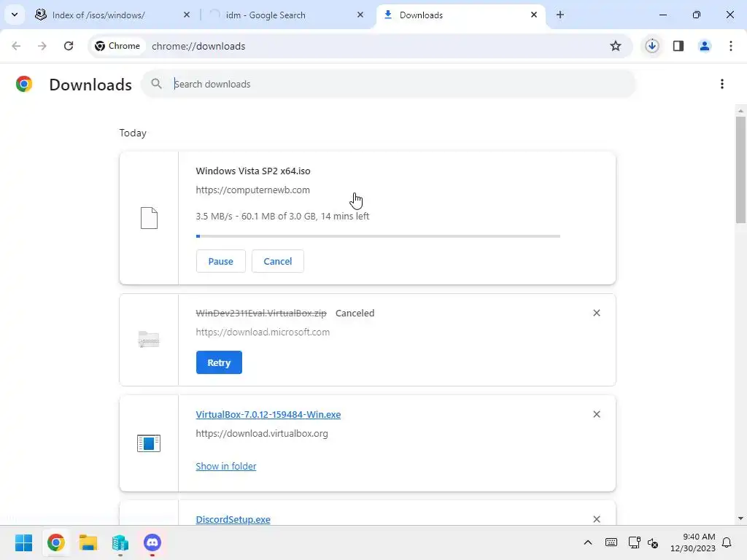The image size is (747, 560).
Task: Open the downloads bubble toolbar icon
Action: click(x=651, y=46)
